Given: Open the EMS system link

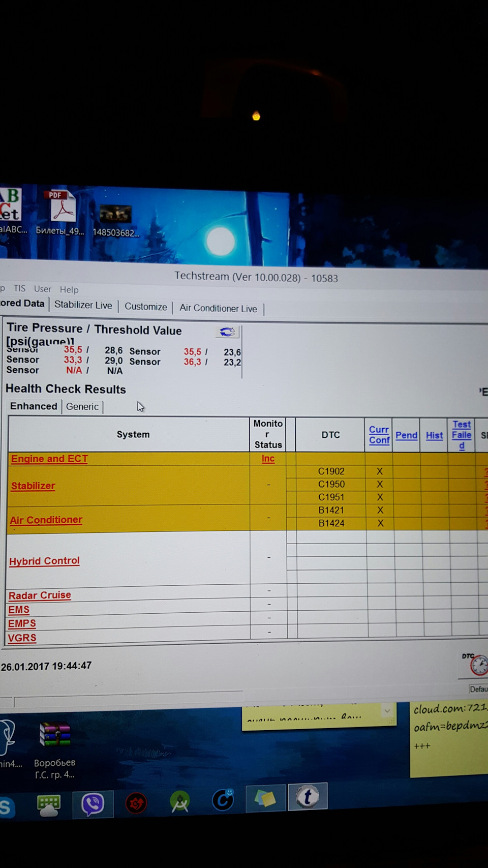Looking at the screenshot, I should pos(19,609).
